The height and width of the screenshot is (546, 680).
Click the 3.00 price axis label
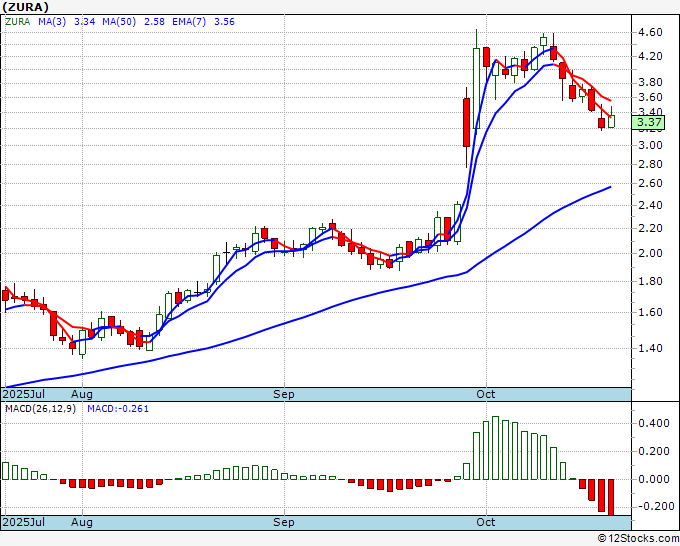pos(650,145)
